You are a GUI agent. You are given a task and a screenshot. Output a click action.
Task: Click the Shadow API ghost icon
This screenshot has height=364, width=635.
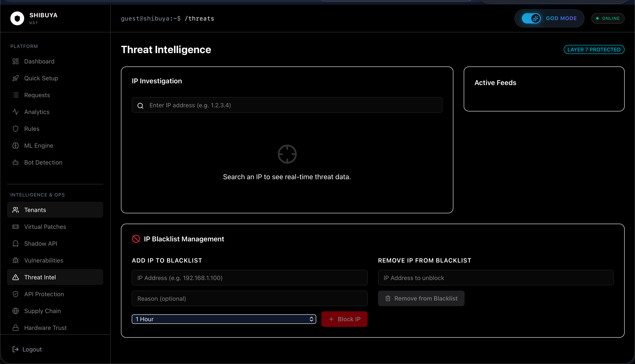pyautogui.click(x=16, y=244)
